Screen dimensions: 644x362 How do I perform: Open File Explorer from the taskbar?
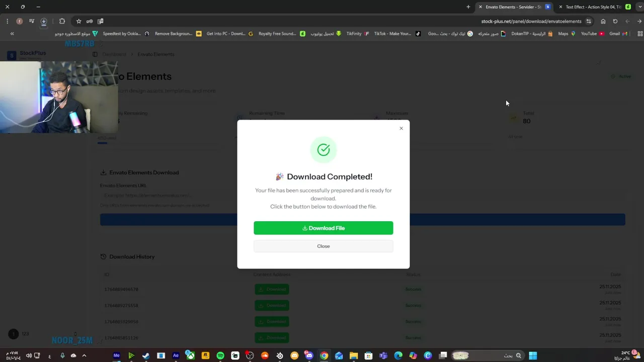(354, 355)
